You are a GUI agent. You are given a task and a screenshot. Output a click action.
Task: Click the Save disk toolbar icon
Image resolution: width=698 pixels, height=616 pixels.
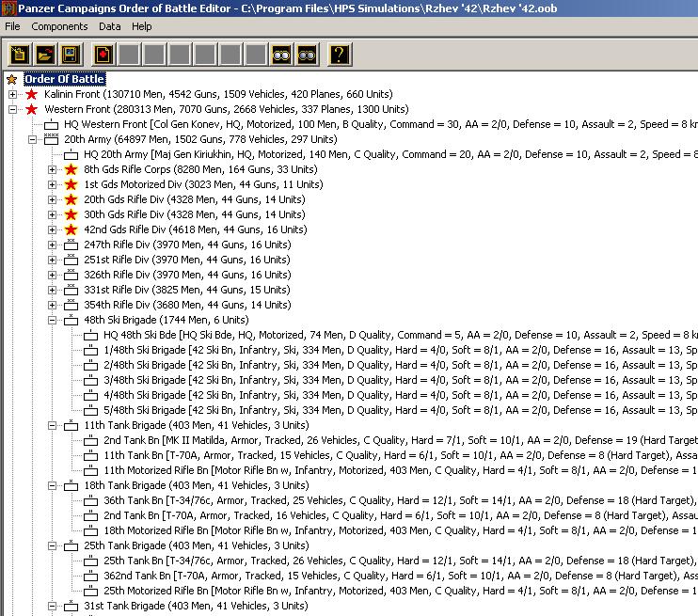(70, 55)
